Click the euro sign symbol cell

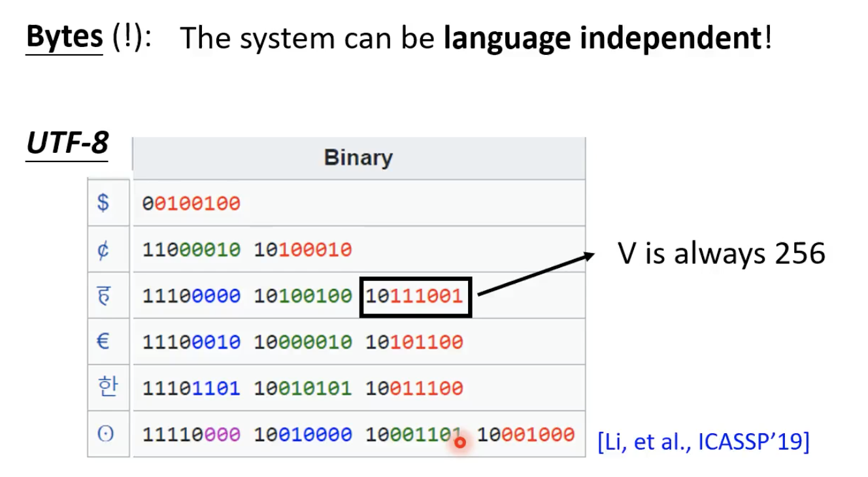103,341
